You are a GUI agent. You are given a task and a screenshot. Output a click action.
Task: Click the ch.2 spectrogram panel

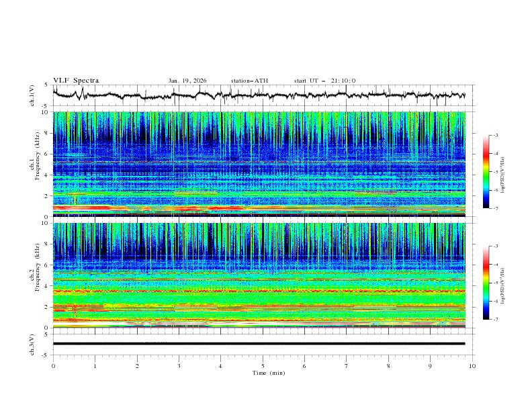pos(259,275)
